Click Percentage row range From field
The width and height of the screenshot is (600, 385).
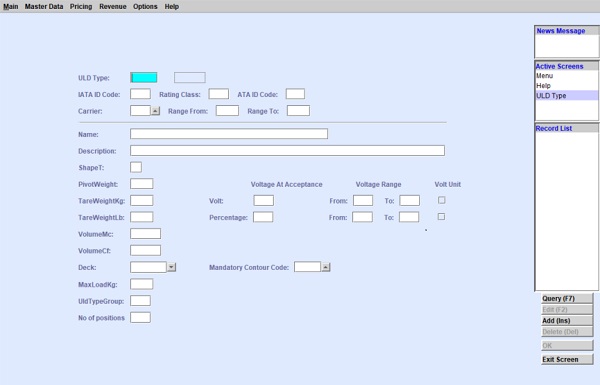(x=362, y=217)
